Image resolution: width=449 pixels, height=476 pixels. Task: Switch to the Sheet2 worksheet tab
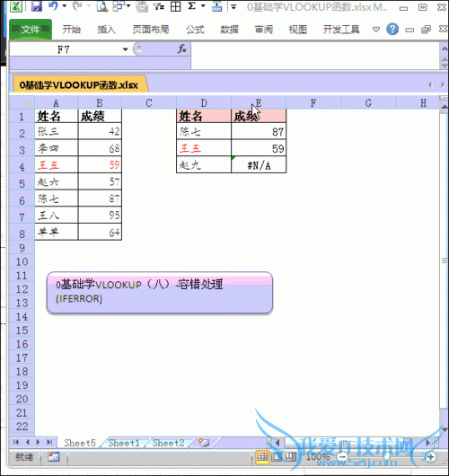point(168,443)
